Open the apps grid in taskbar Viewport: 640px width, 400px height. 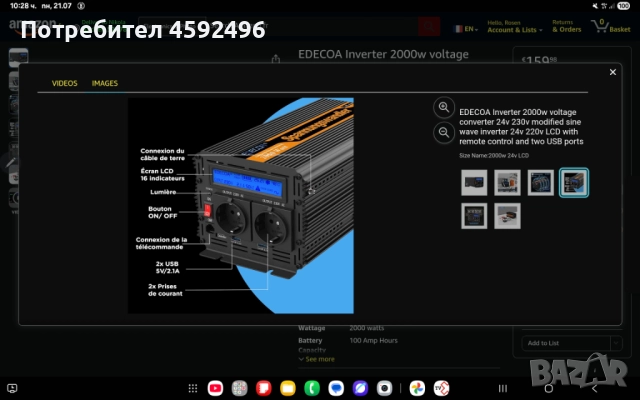(193, 388)
